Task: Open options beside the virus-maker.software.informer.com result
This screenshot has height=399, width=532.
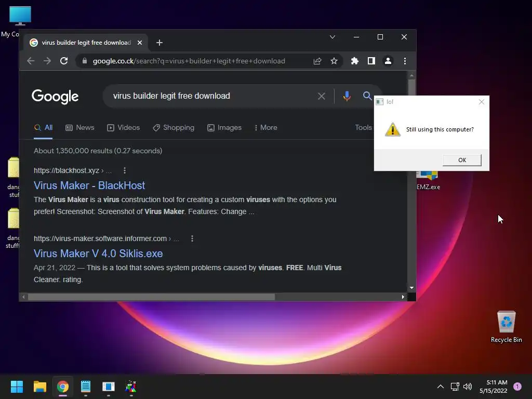Action: [x=192, y=239]
